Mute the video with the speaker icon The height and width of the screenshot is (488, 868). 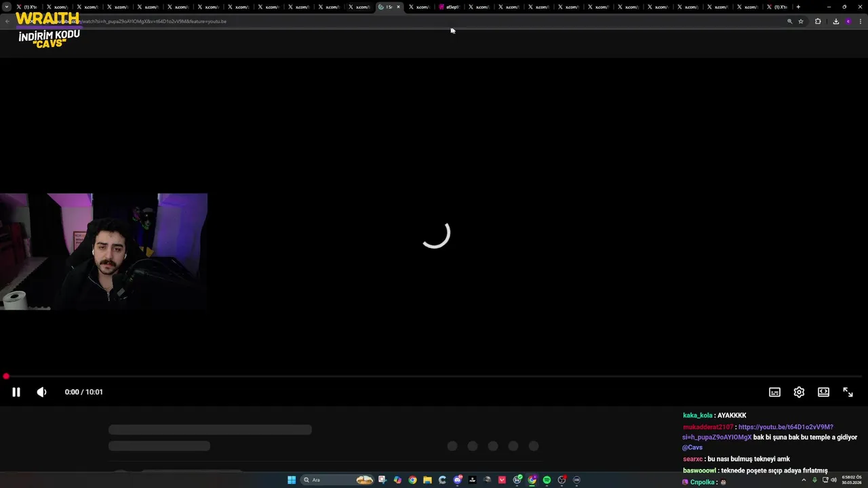coord(41,392)
